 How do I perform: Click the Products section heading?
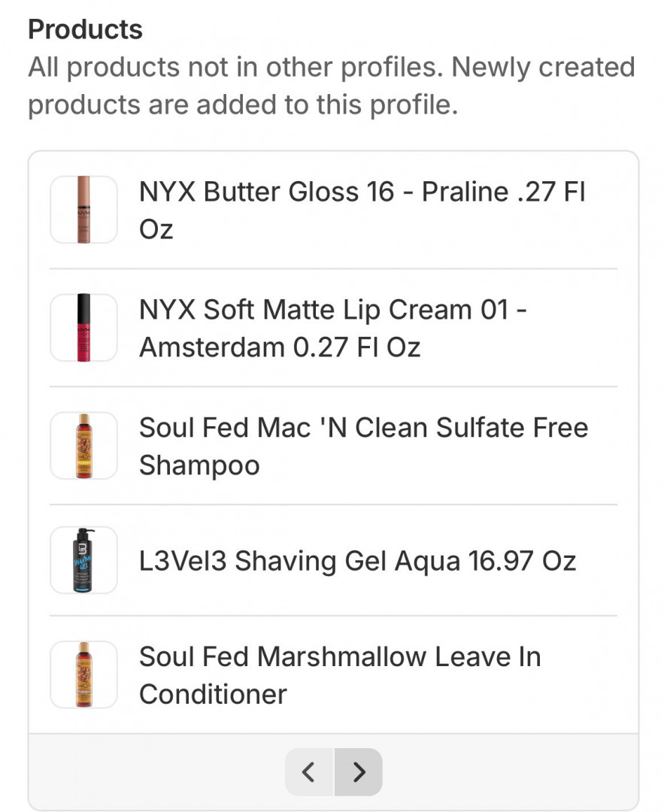[x=85, y=29]
